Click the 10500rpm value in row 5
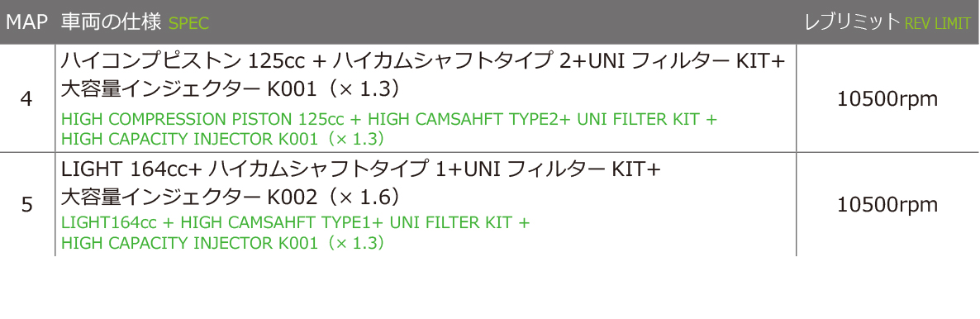Screen dimensions: 980x319 pyautogui.click(x=887, y=205)
